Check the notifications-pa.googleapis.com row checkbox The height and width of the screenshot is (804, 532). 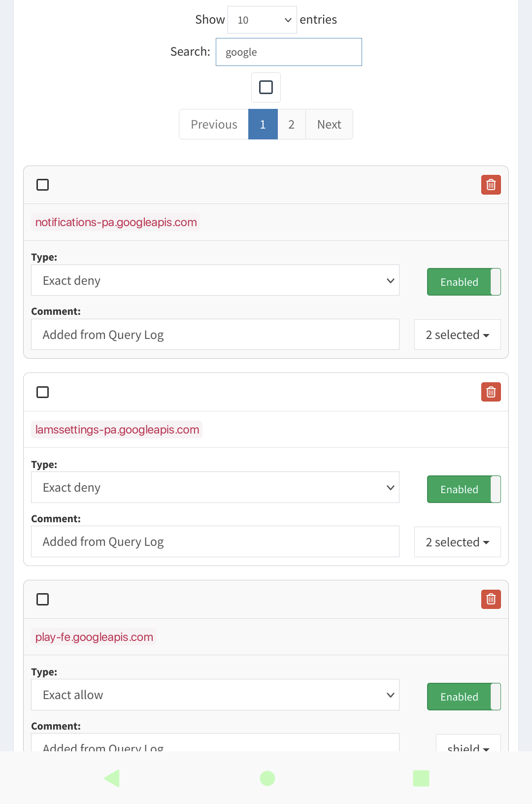click(x=43, y=185)
